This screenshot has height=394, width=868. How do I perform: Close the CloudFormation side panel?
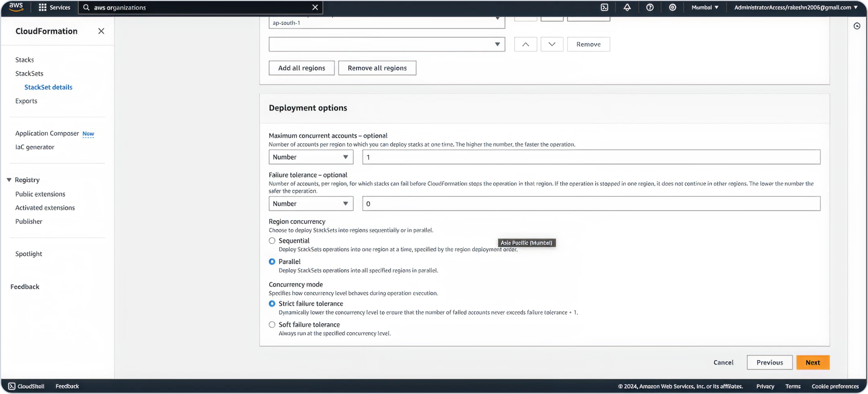pos(101,31)
